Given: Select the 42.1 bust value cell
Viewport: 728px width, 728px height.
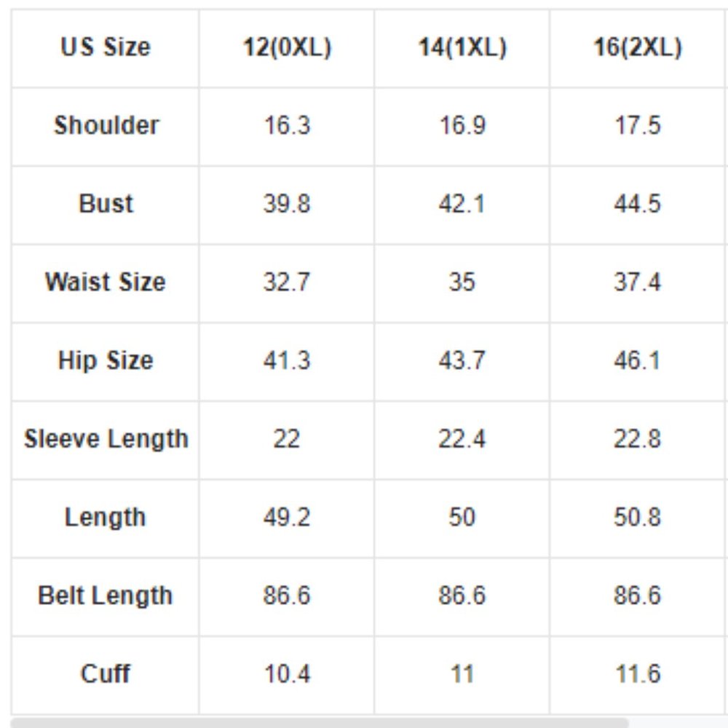Looking at the screenshot, I should [462, 203].
